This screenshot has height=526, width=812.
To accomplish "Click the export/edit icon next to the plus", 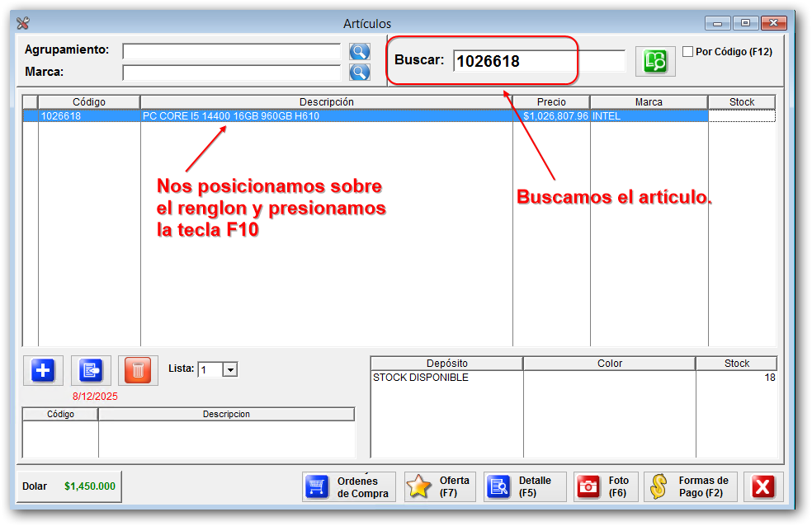I will 90,370.
